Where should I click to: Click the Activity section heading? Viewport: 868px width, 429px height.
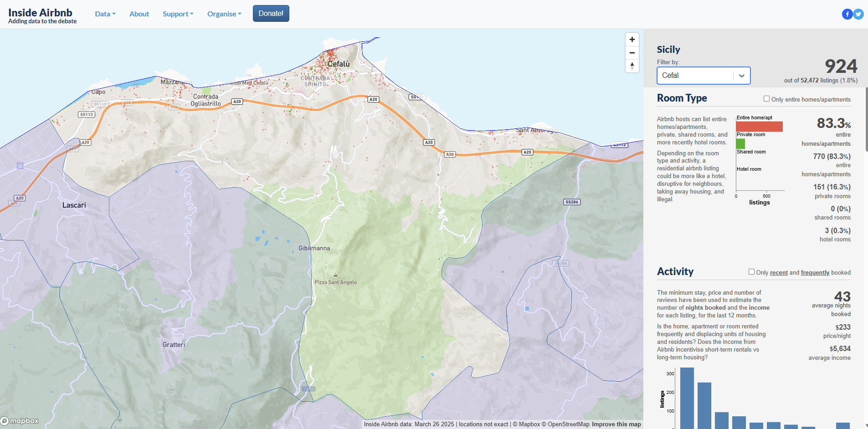[675, 271]
